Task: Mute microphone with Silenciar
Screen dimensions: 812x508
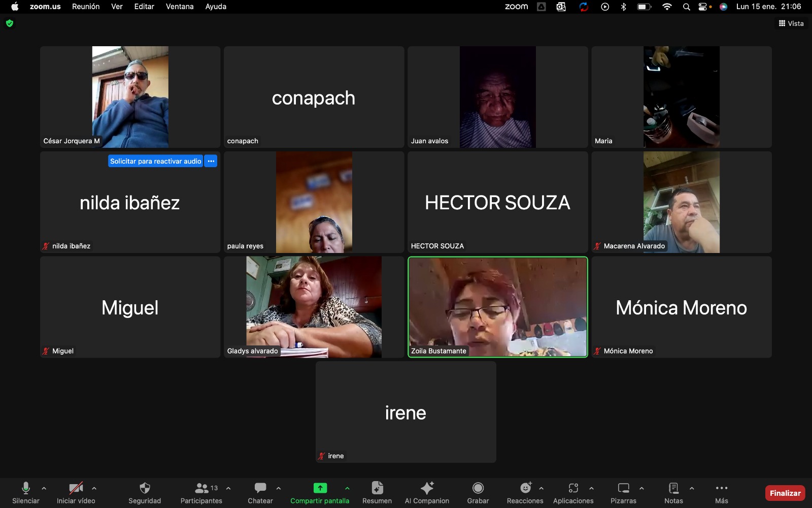Action: 26,489
